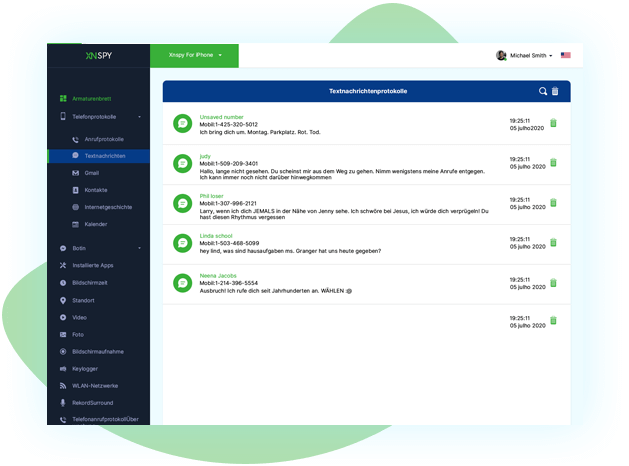Image resolution: width=629 pixels, height=466 pixels.
Task: Open the Neena Jacobs contact link
Action: click(218, 276)
